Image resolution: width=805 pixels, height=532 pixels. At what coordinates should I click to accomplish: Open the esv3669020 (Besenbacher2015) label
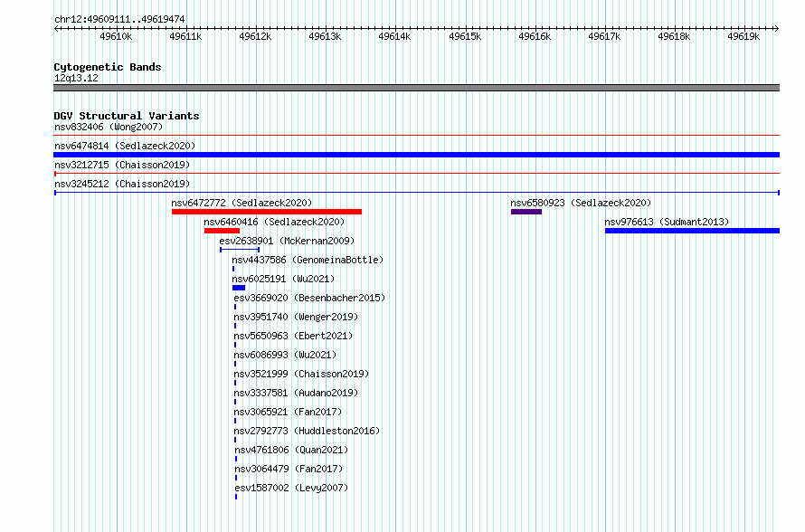(309, 298)
